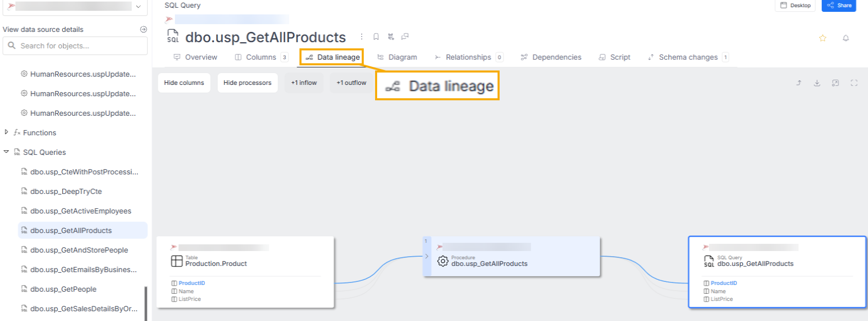868x321 pixels.
Task: Select dbo.usp_GetActiveEmployees in tree
Action: tap(82, 211)
